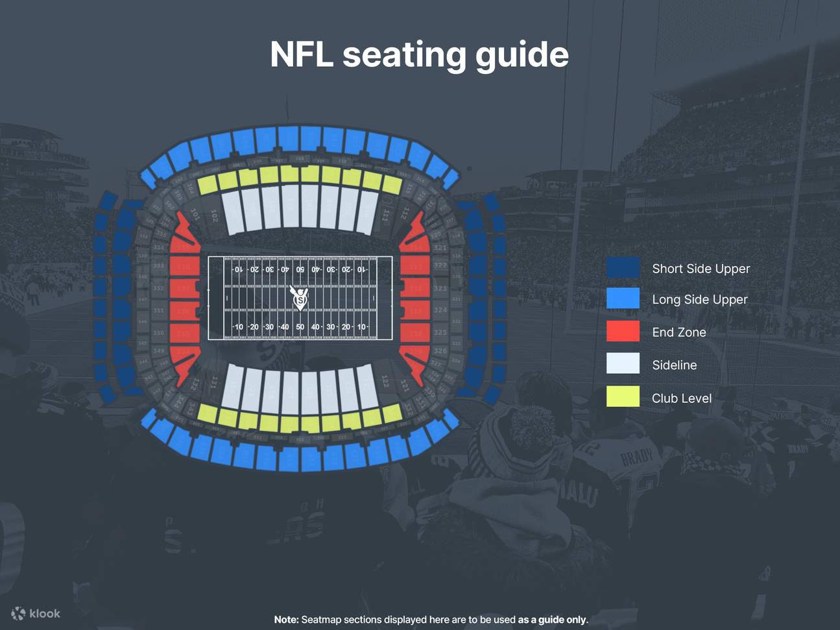The height and width of the screenshot is (630, 840).
Task: Select the Long Side Upper legend swatch
Action: click(x=623, y=298)
